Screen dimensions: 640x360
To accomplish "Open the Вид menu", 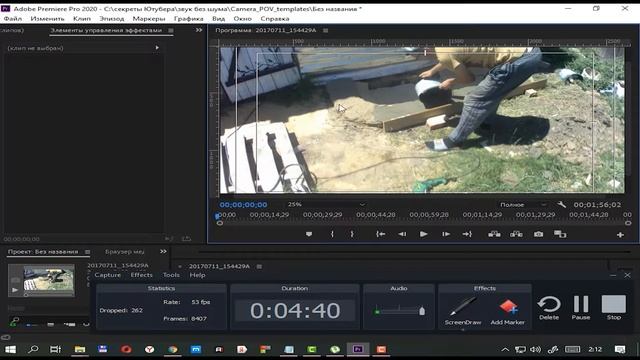I will coord(218,19).
